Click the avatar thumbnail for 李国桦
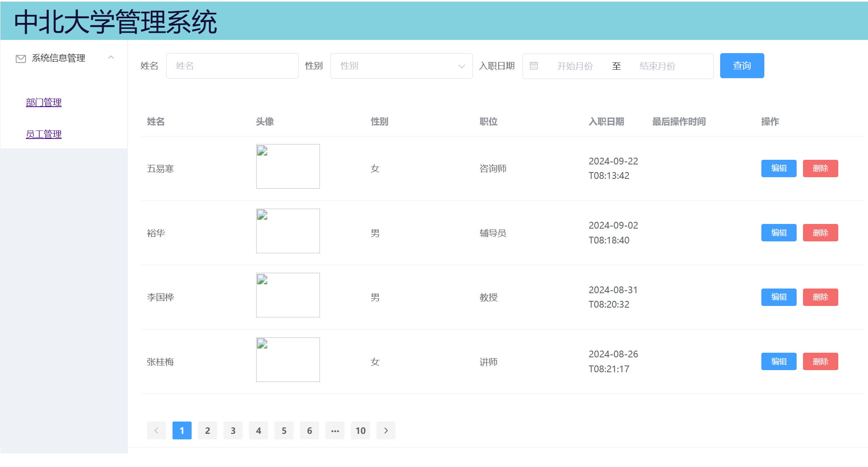Image resolution: width=868 pixels, height=467 pixels. click(x=288, y=295)
